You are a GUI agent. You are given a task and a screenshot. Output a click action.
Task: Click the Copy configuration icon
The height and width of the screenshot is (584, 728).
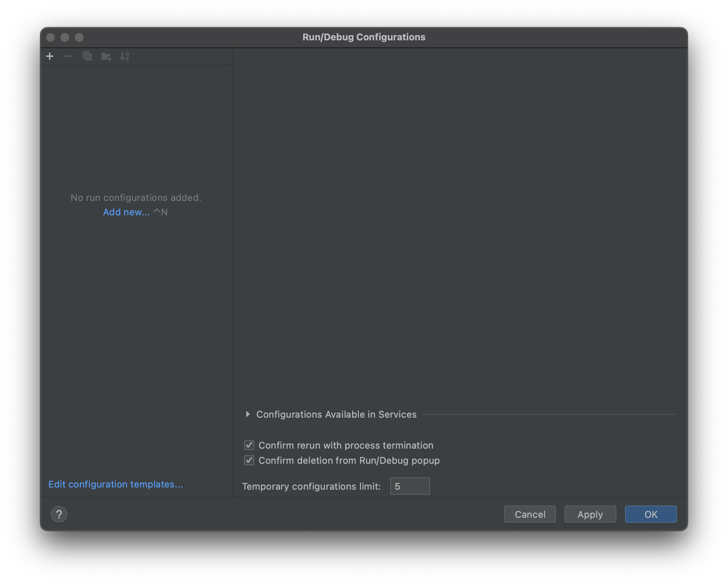[87, 55]
